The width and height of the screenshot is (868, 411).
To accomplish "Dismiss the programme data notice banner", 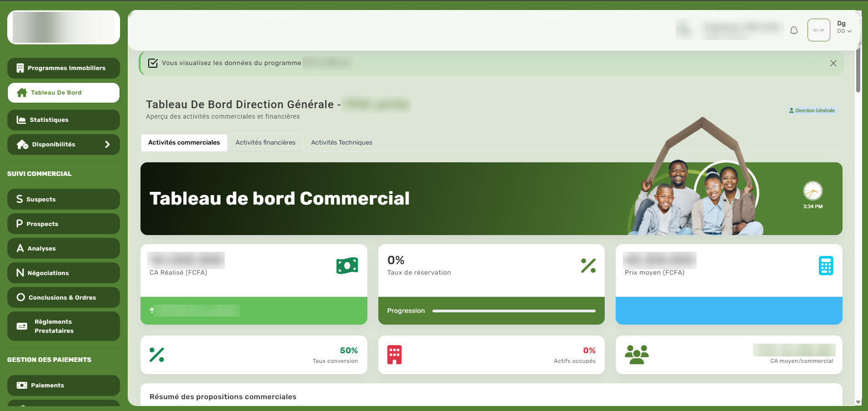I will tap(833, 63).
